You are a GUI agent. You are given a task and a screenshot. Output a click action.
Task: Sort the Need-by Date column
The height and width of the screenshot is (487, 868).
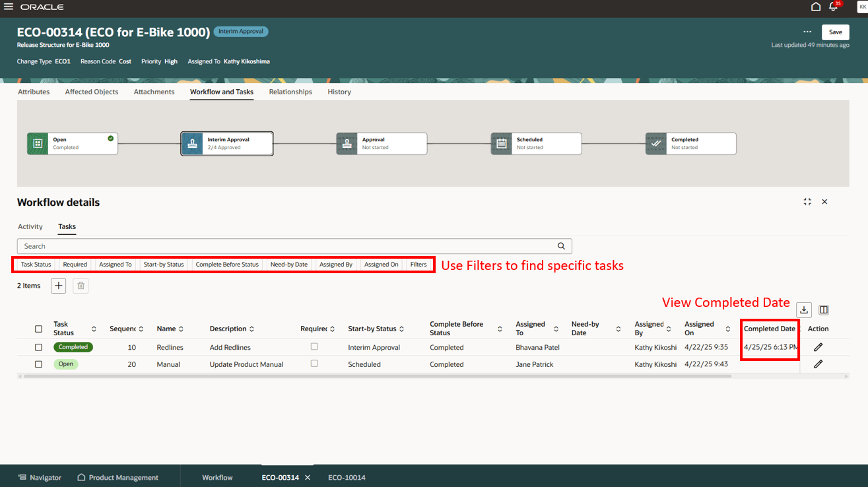coord(618,329)
